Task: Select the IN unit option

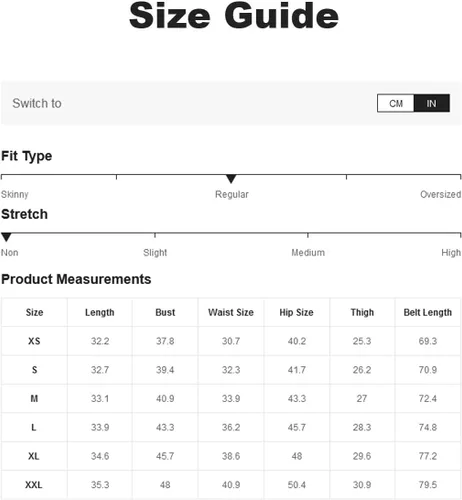Action: (432, 103)
